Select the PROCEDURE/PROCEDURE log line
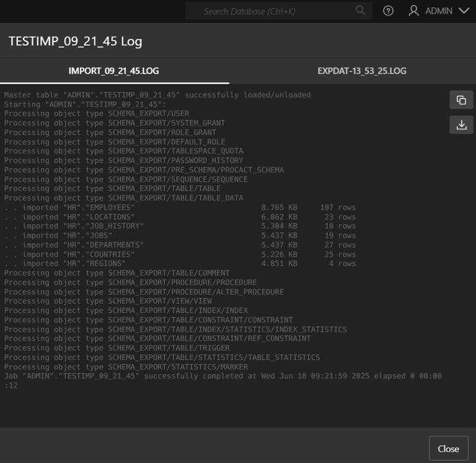 130,283
